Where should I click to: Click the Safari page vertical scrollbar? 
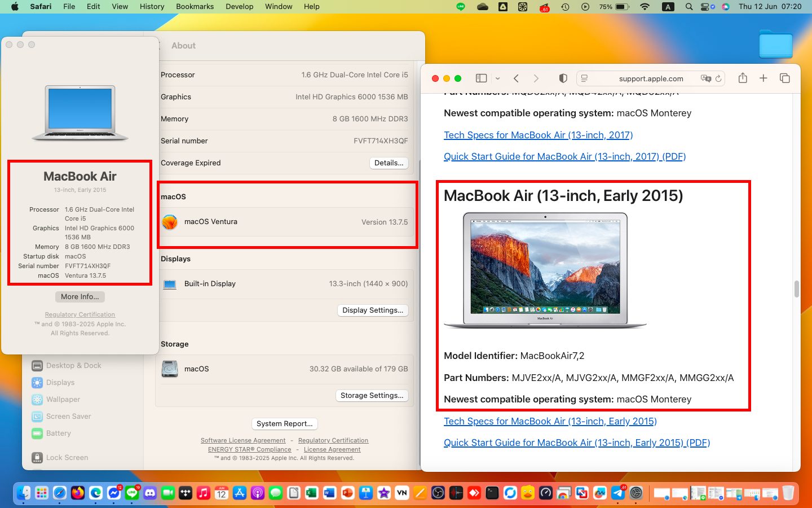[796, 288]
